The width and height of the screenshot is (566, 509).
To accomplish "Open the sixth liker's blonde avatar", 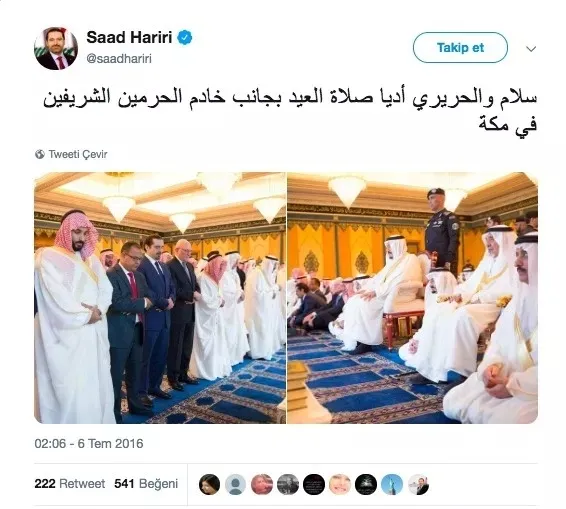I will coord(340,484).
